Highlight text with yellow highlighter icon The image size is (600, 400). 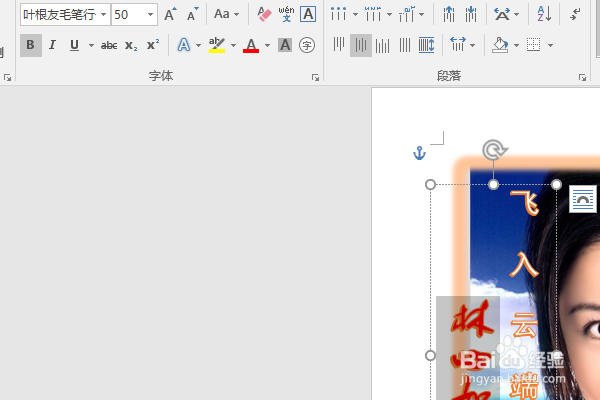(x=217, y=45)
